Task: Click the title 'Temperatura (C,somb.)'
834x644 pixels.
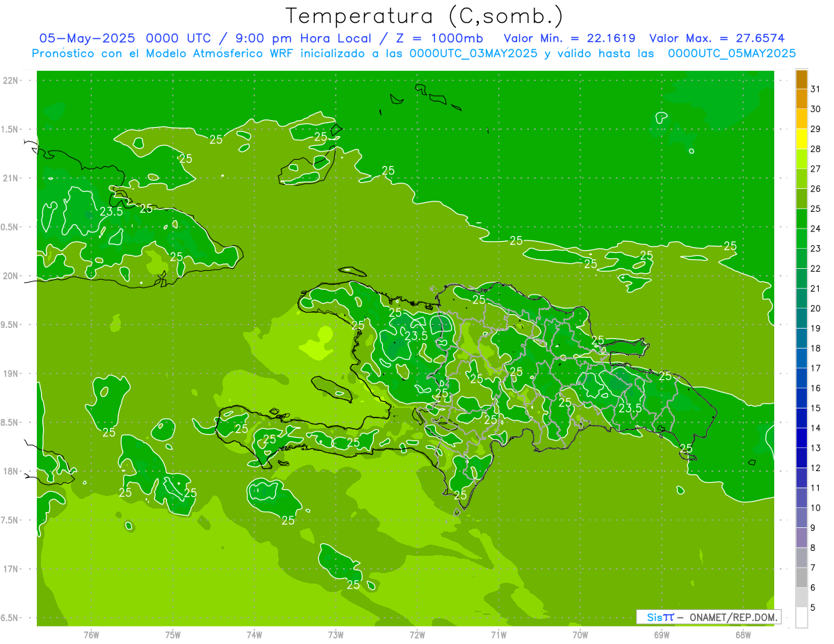Action: point(425,16)
